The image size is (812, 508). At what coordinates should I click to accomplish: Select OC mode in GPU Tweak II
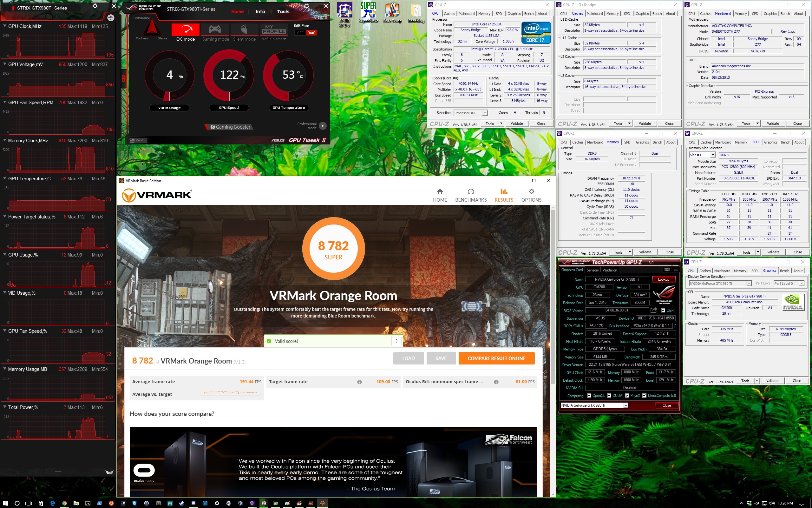(186, 33)
